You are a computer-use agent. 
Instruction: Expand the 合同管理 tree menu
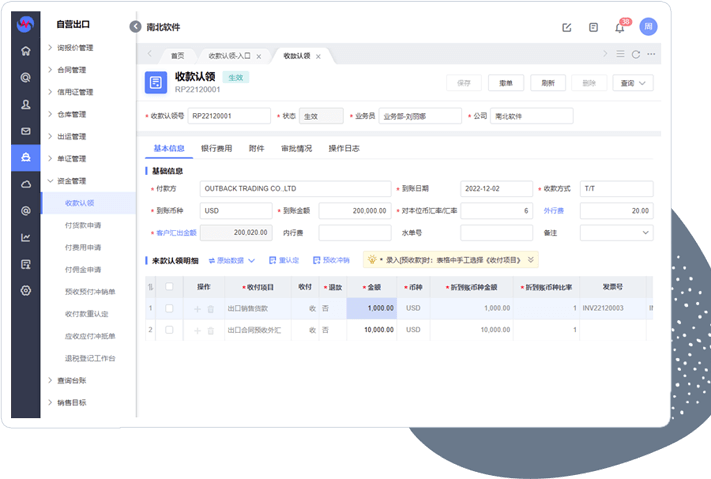71,70
